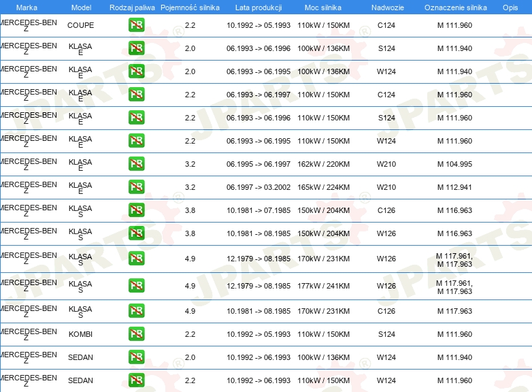Select the KOMBI model cell

(80, 334)
